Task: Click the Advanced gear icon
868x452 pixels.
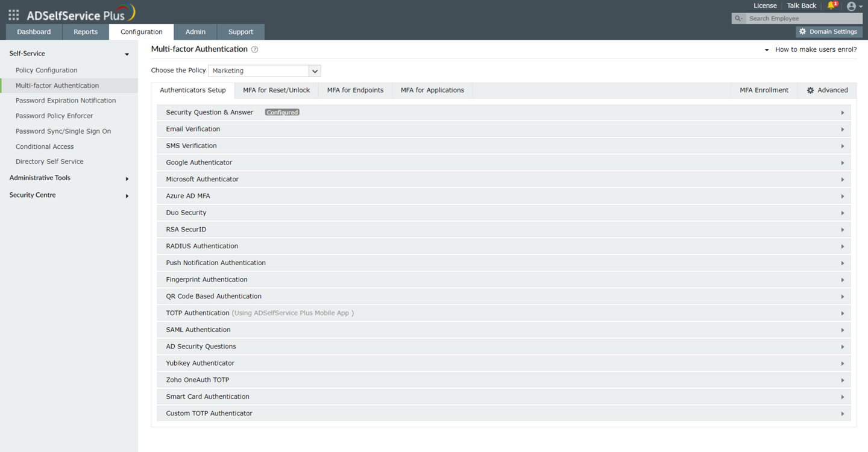Action: click(x=810, y=90)
